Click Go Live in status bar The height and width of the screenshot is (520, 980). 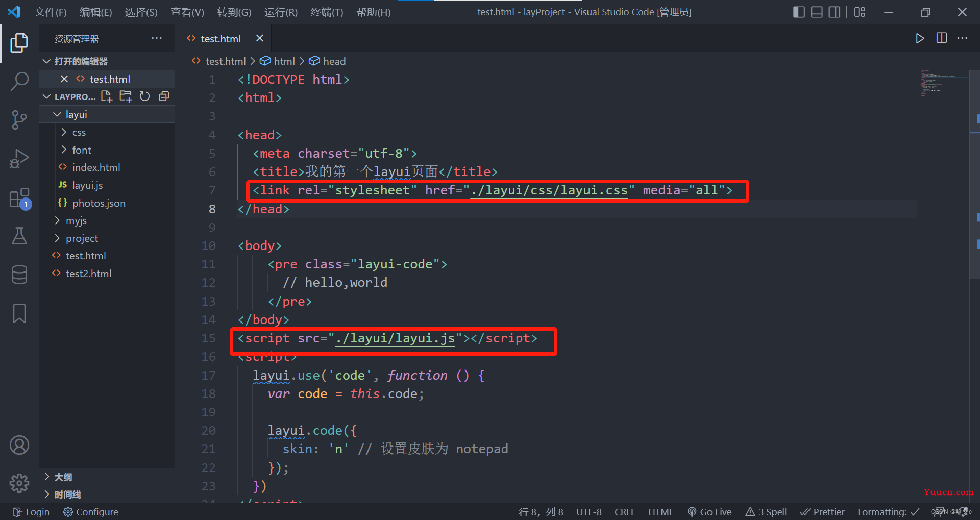[709, 512]
